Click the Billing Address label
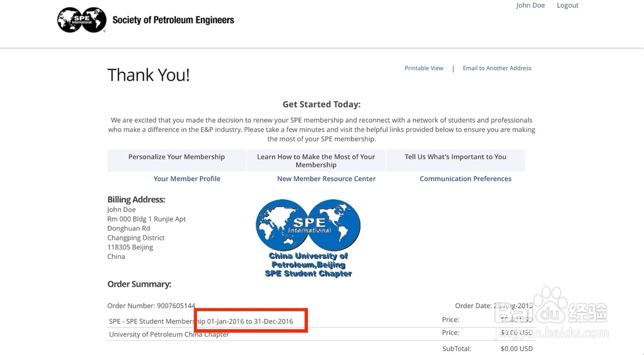Screen dimensions: 644x355 click(x=136, y=200)
